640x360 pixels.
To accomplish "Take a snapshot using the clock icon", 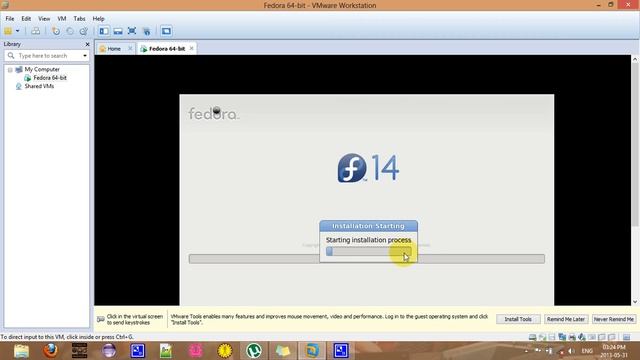I will pos(56,31).
